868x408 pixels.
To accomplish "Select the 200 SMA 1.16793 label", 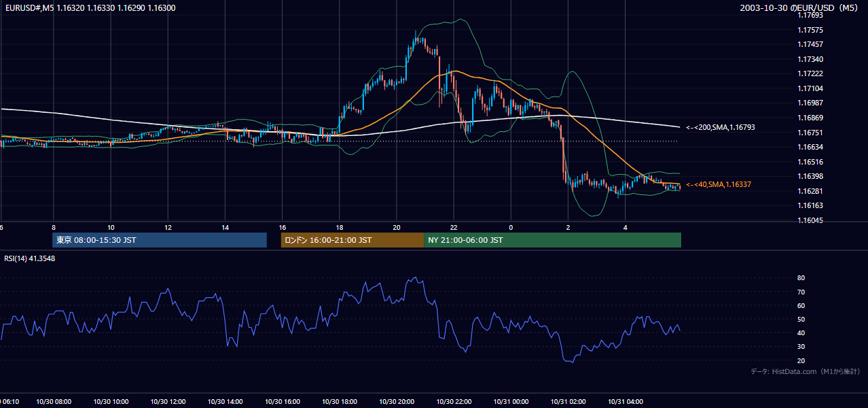I will click(x=721, y=127).
